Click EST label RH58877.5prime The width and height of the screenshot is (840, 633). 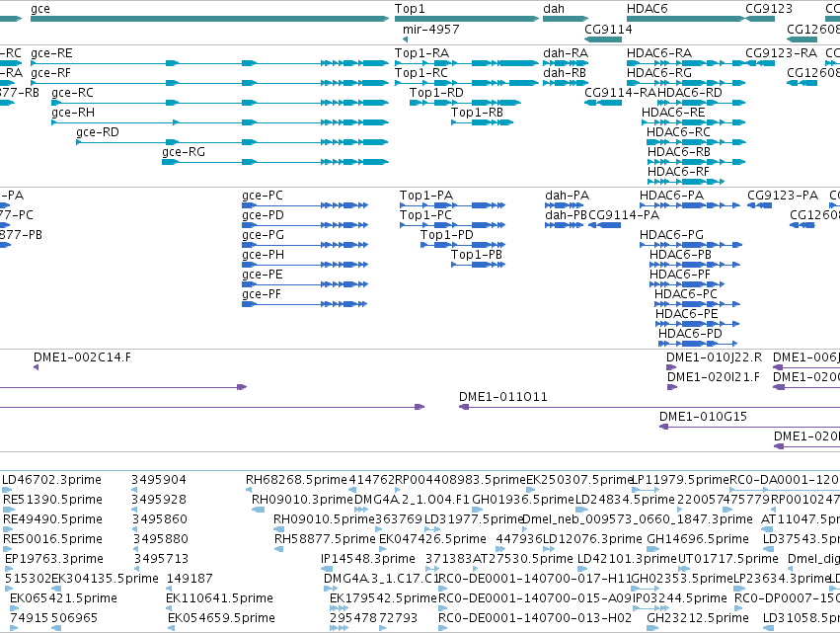point(325,540)
